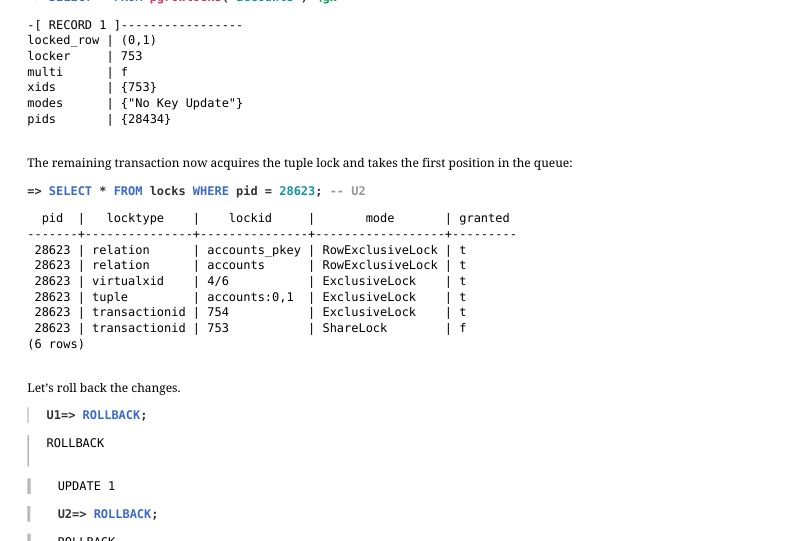This screenshot has width=808, height=541.
Task: Select the 'virtualxid' locktype cell
Action: click(128, 281)
